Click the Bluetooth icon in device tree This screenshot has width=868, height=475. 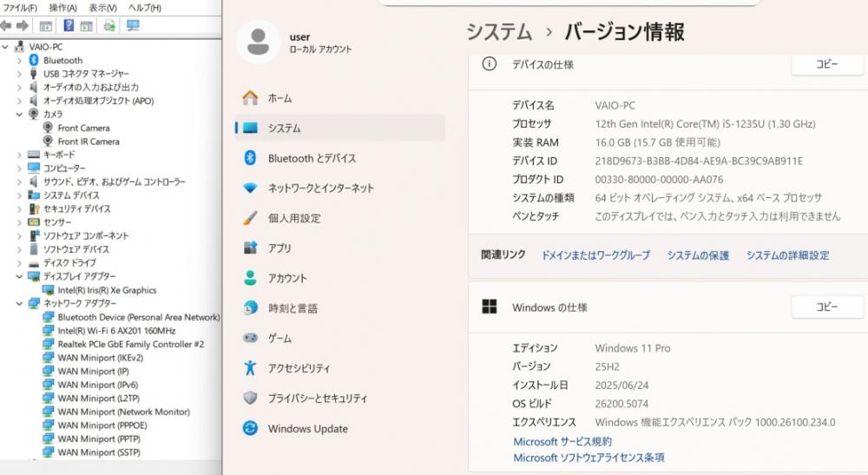click(33, 60)
